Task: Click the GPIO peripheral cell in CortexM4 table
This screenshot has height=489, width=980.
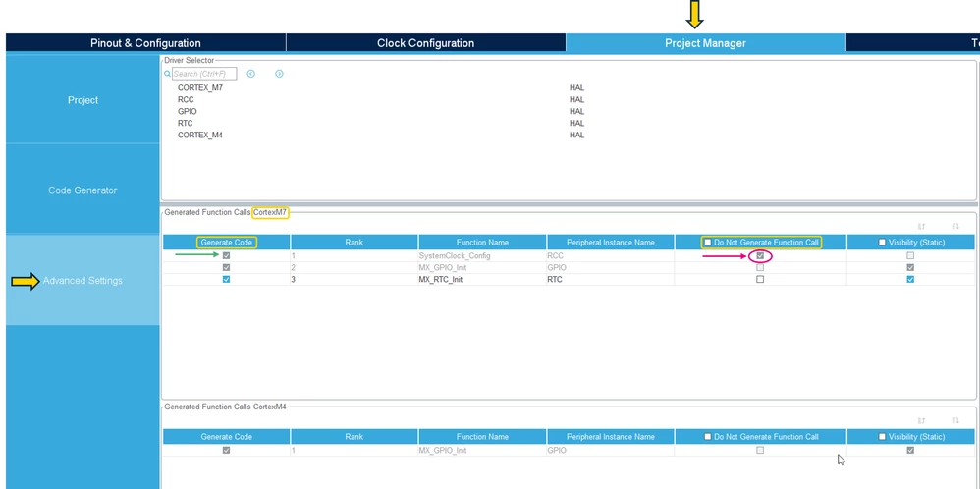Action: pos(611,451)
